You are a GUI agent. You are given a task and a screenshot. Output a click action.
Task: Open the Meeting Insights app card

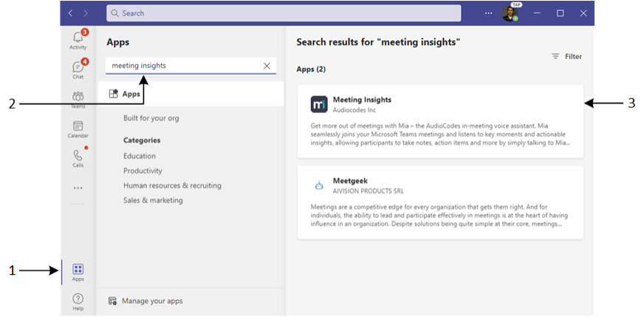(440, 121)
